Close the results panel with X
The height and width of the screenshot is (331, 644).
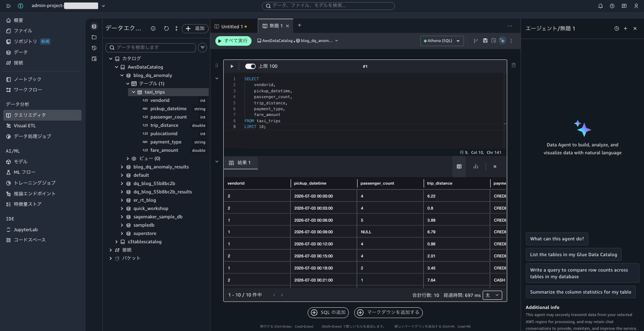pyautogui.click(x=495, y=166)
